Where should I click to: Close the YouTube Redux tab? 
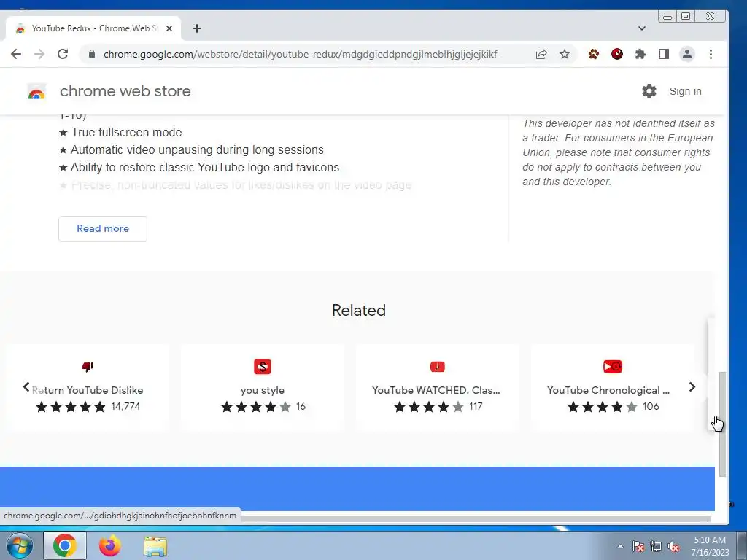pyautogui.click(x=169, y=28)
